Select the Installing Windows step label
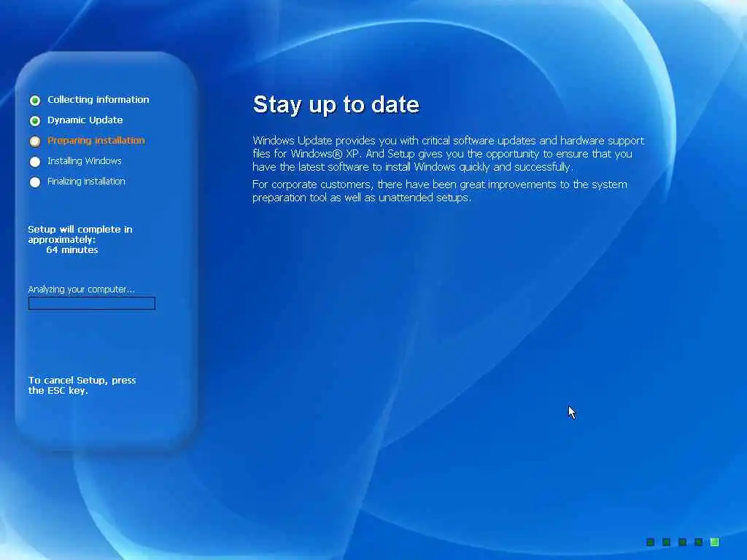 pos(85,161)
